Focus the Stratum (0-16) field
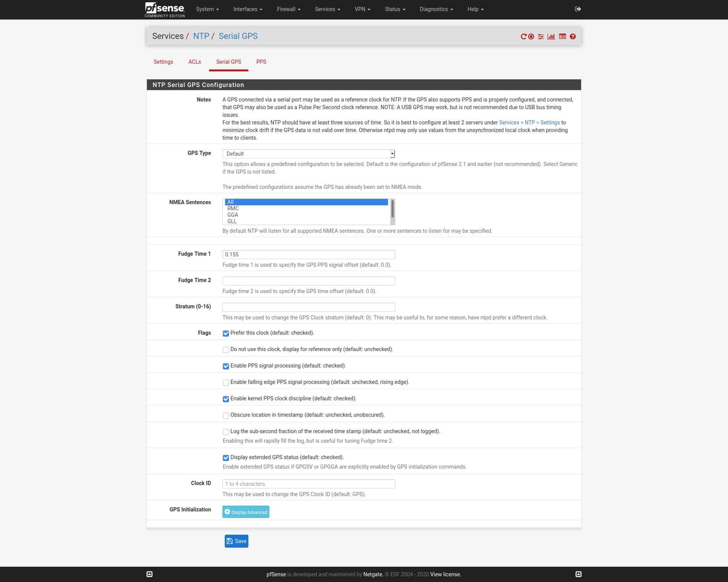This screenshot has width=728, height=582. [309, 307]
